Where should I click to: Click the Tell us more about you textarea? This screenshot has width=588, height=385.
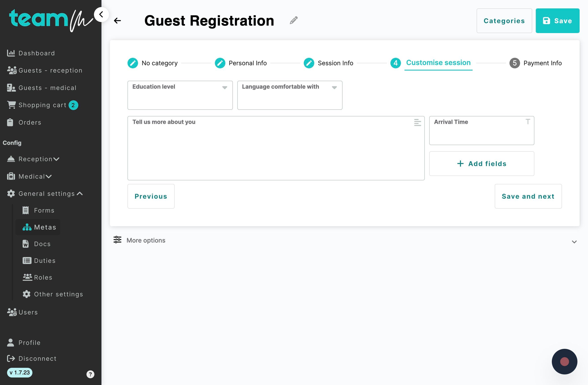276,148
